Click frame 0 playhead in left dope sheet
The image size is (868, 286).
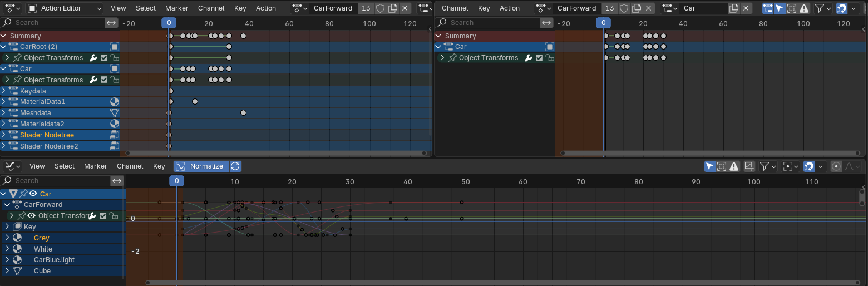[169, 23]
